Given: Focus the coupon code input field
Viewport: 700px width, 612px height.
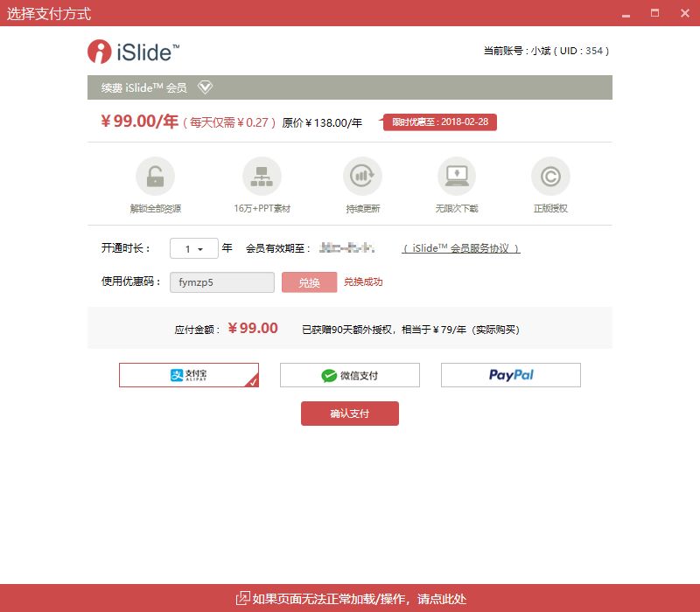Looking at the screenshot, I should [x=222, y=282].
